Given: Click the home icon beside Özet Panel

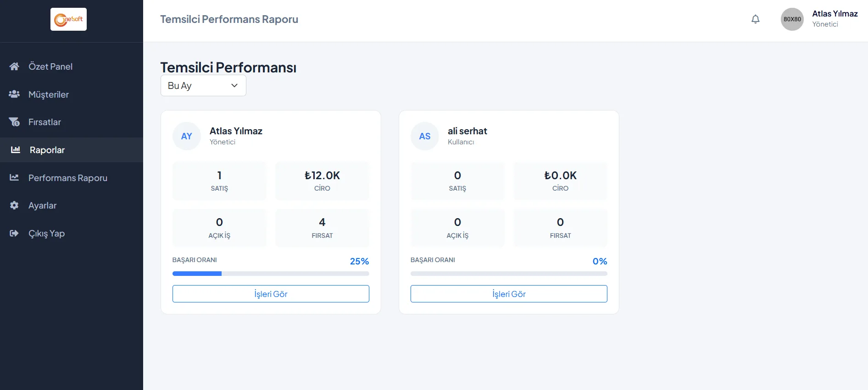Looking at the screenshot, I should tap(14, 66).
